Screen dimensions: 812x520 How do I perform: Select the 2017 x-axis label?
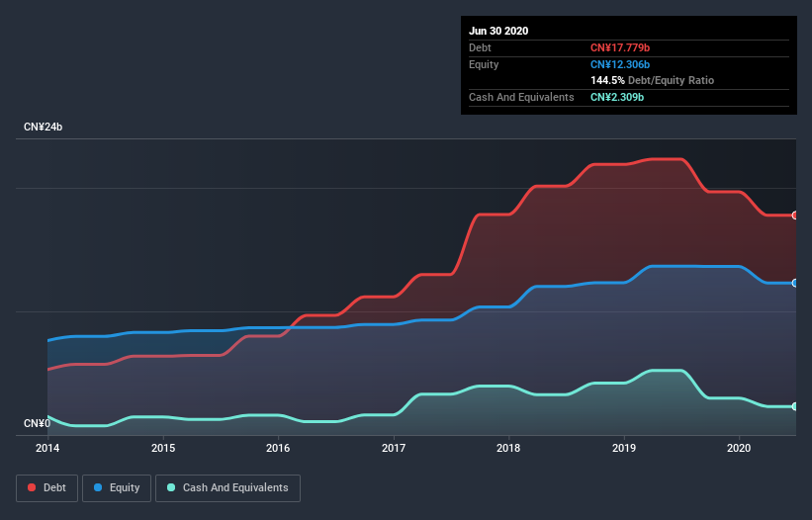click(394, 448)
